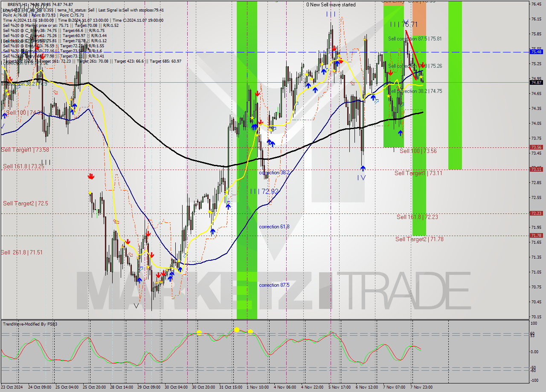The image size is (546, 392).
Task: Click the 76.45 price on the scale
Action: [536, 4]
